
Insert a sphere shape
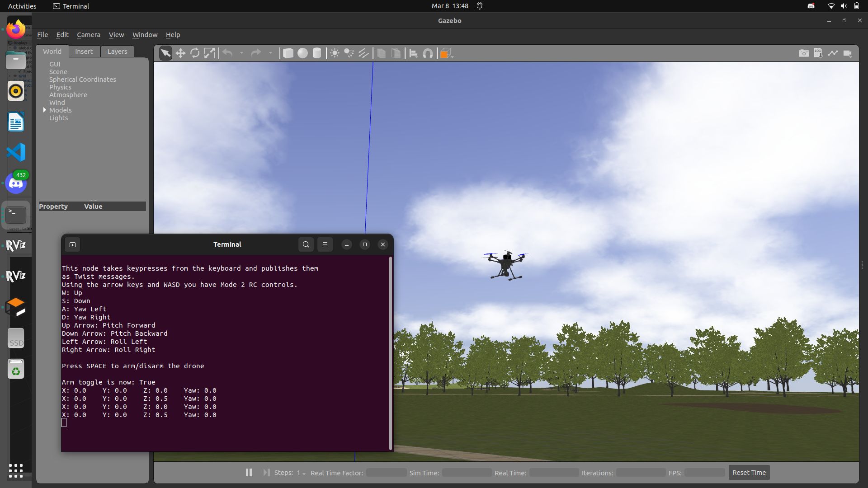[x=302, y=53]
